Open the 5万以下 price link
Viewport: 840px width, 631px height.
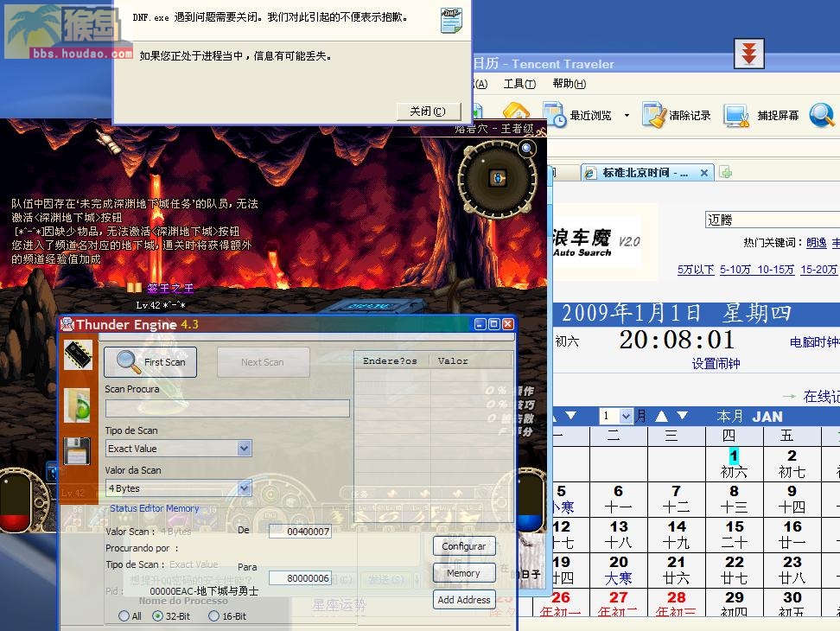pyautogui.click(x=696, y=270)
